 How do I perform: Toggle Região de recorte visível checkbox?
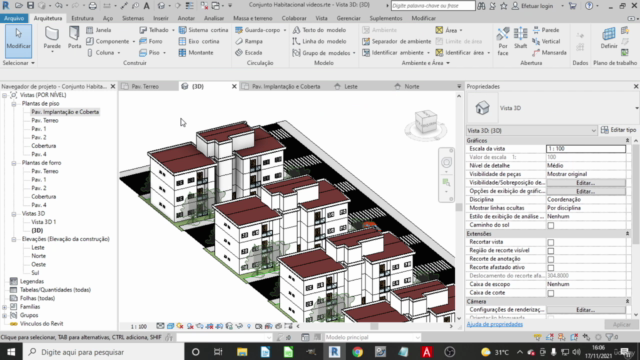point(551,251)
